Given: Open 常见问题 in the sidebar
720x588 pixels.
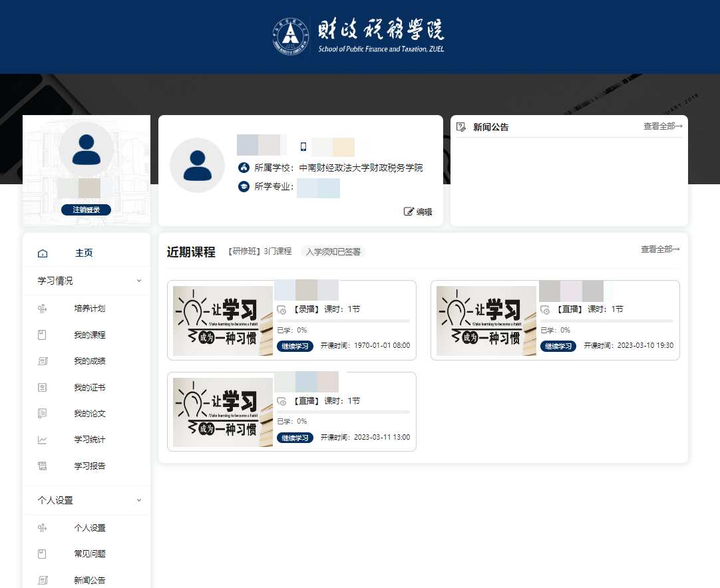Looking at the screenshot, I should point(89,554).
